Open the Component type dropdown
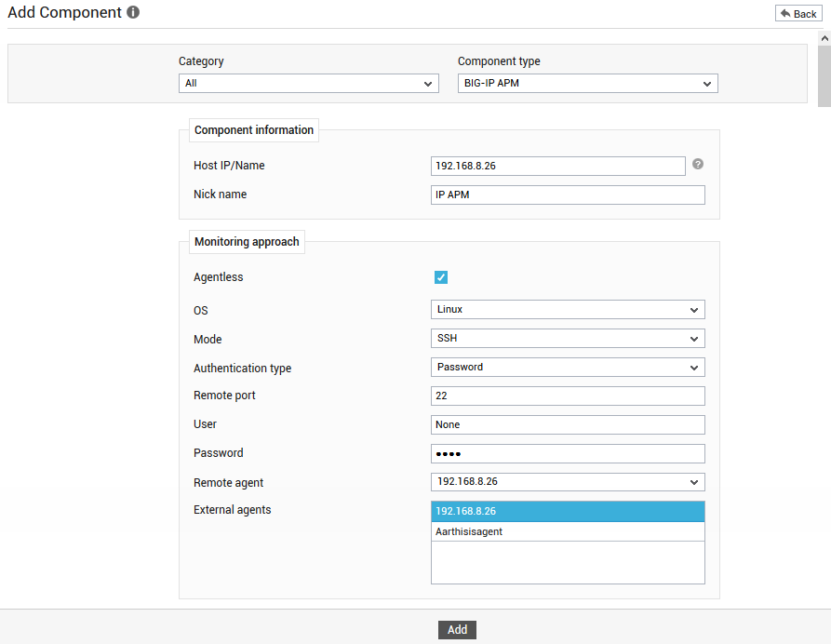 (588, 83)
